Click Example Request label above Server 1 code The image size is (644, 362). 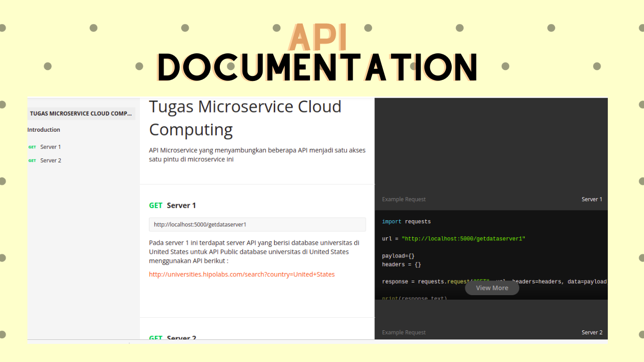(x=404, y=200)
